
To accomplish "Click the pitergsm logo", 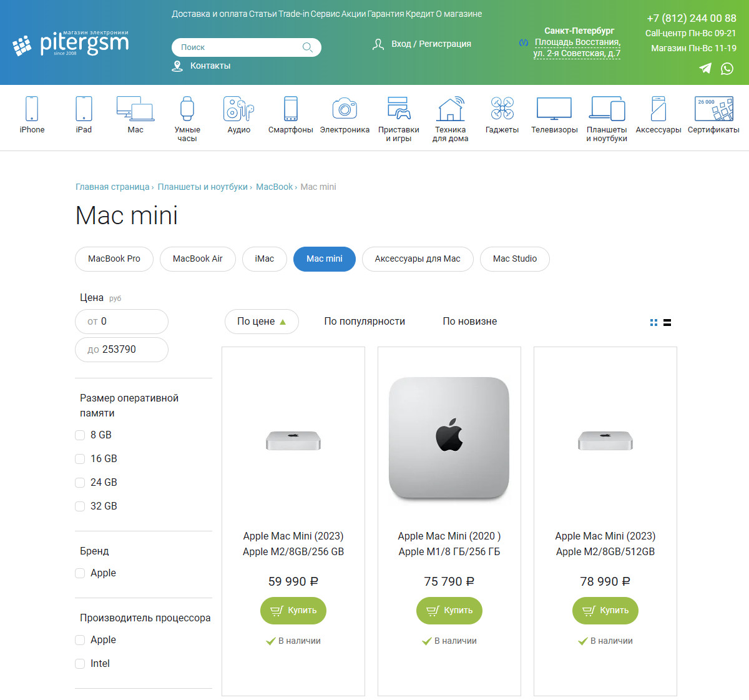I will pyautogui.click(x=71, y=44).
